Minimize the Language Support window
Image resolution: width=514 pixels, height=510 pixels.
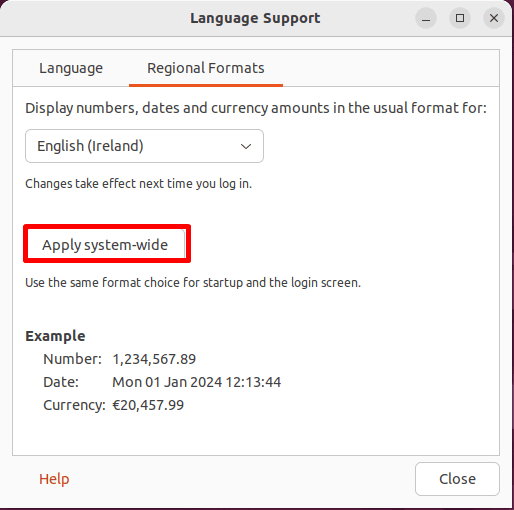point(426,18)
